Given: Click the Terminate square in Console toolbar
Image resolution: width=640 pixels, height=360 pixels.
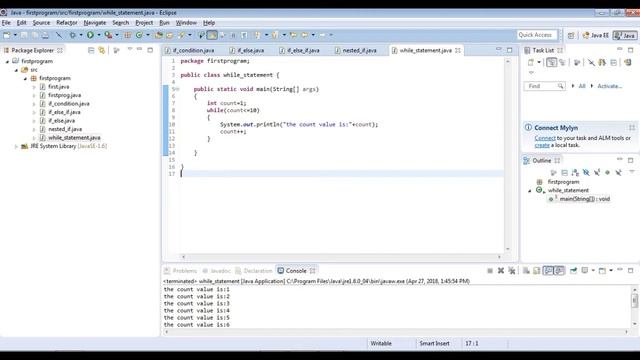Looking at the screenshot, I should click(490, 271).
